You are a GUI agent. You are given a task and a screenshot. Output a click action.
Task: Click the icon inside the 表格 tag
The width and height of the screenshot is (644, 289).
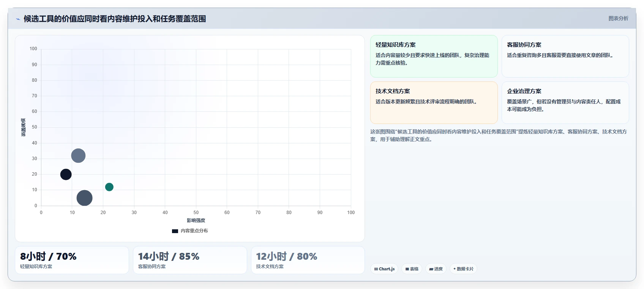click(407, 269)
